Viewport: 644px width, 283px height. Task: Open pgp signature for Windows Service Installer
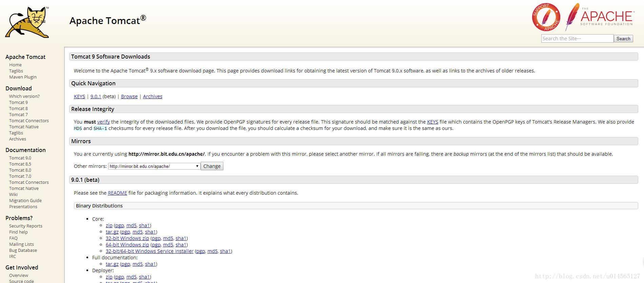[x=200, y=251]
